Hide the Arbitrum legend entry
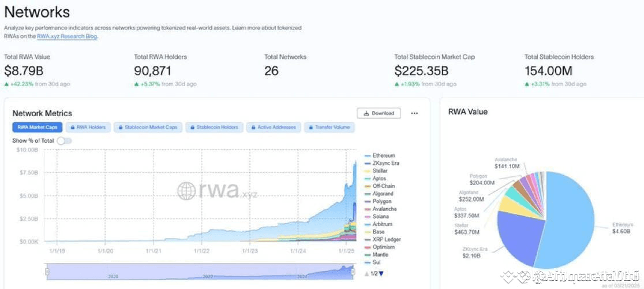The image size is (644, 289). pos(378,224)
